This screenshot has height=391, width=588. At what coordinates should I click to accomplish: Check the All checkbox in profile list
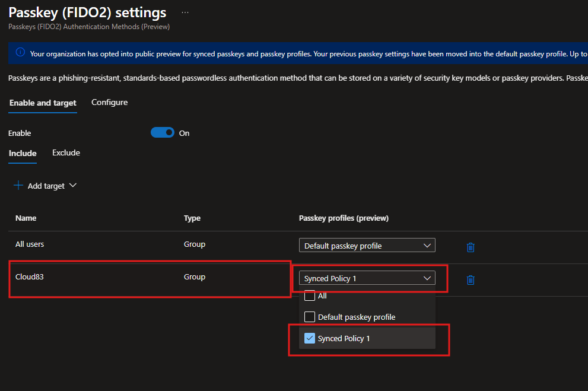[x=310, y=295]
